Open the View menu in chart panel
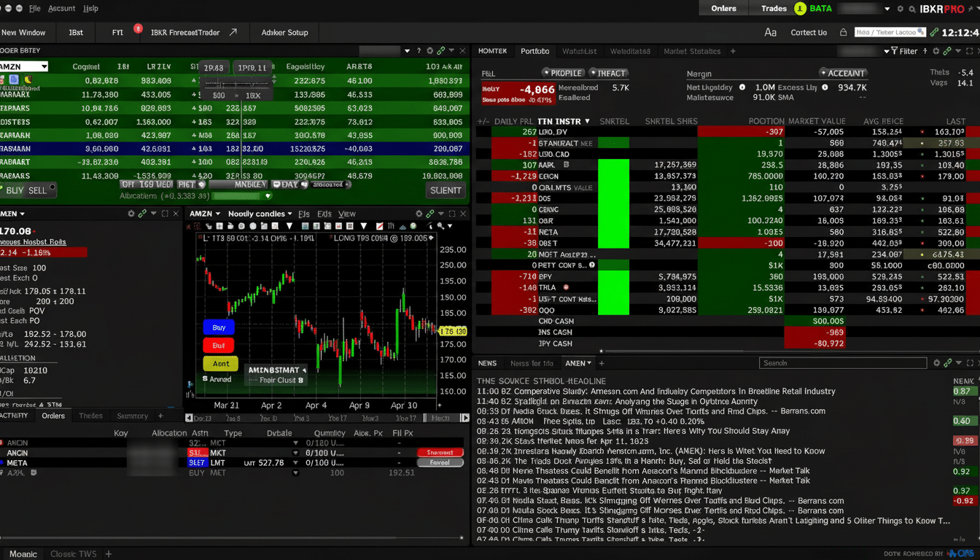Image resolution: width=980 pixels, height=560 pixels. click(347, 214)
